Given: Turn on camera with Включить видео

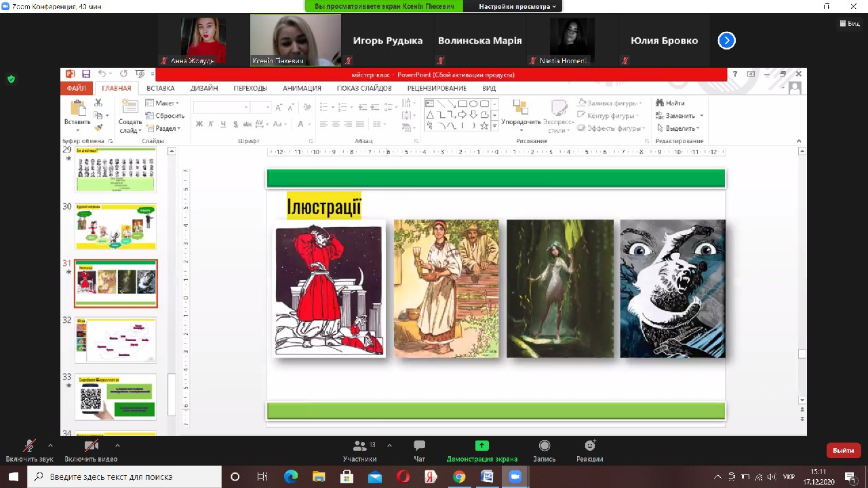Looking at the screenshot, I should (91, 446).
